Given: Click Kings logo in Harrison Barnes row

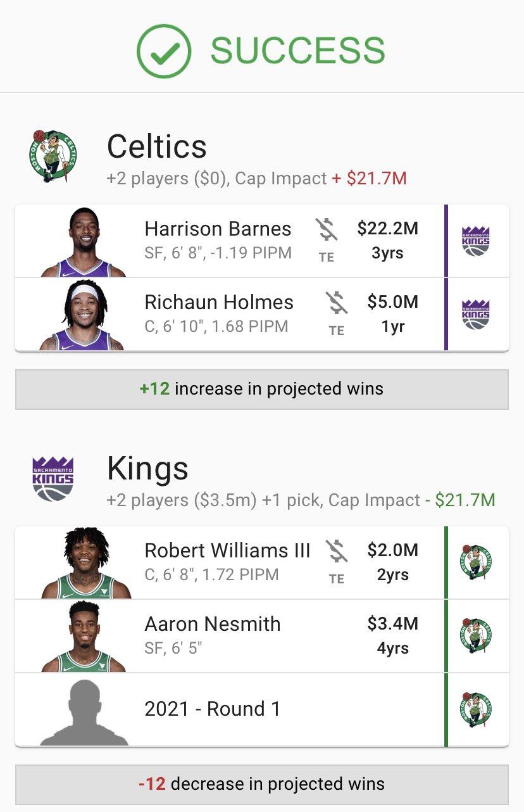Looking at the screenshot, I should pyautogui.click(x=476, y=241).
